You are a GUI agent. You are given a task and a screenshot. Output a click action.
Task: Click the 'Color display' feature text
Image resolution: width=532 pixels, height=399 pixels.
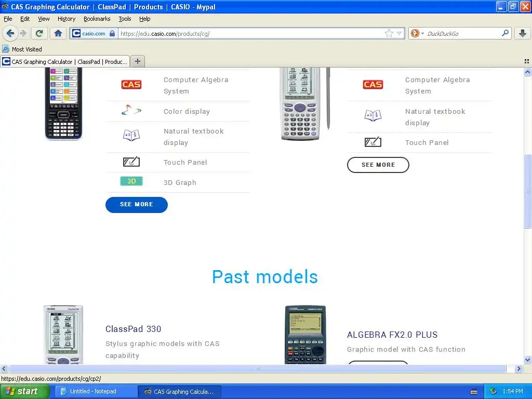(187, 111)
